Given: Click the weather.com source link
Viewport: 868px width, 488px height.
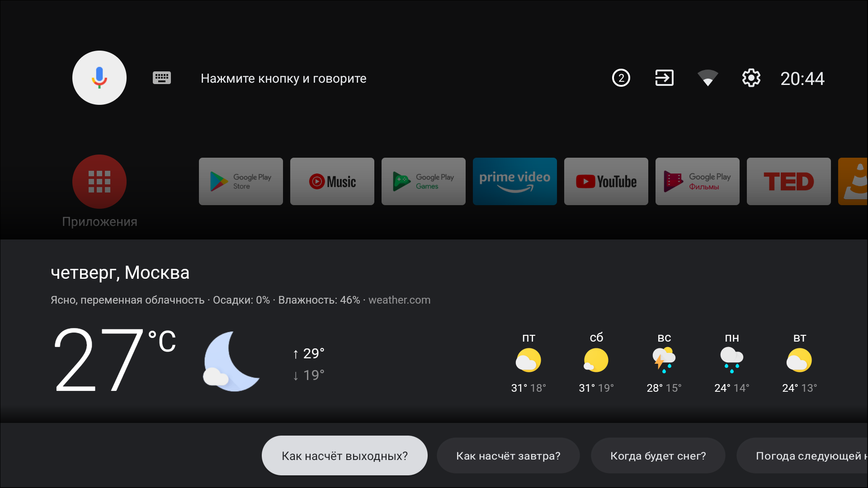Looking at the screenshot, I should [399, 300].
